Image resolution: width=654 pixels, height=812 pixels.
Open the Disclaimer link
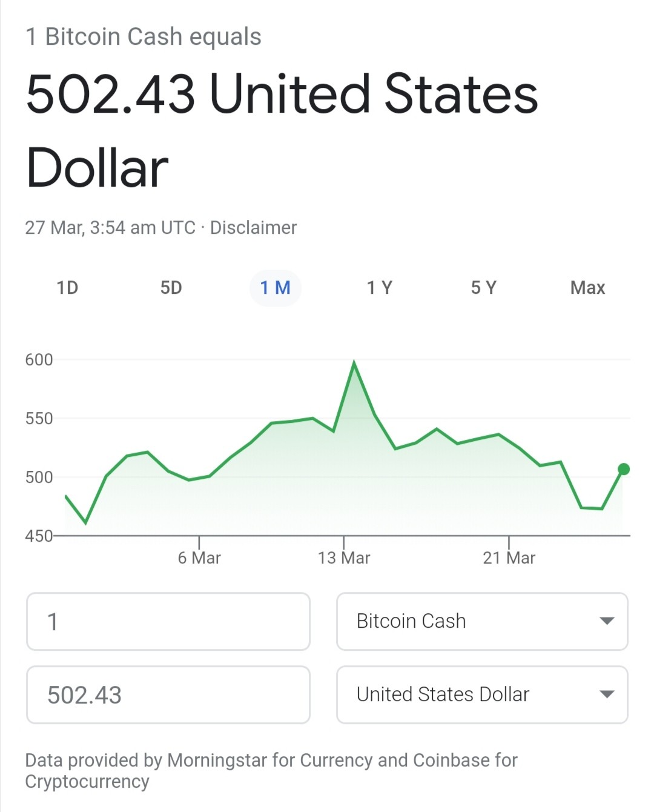point(253,228)
